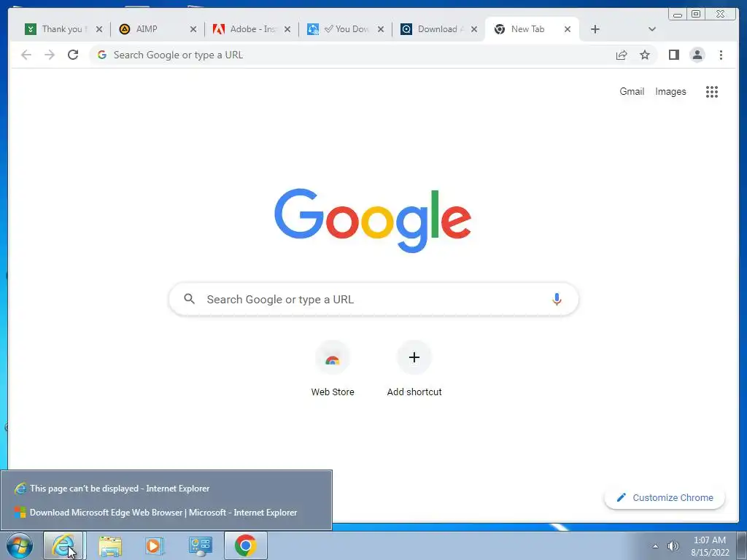Click the forward navigation arrow
This screenshot has height=560, width=747.
[50, 55]
